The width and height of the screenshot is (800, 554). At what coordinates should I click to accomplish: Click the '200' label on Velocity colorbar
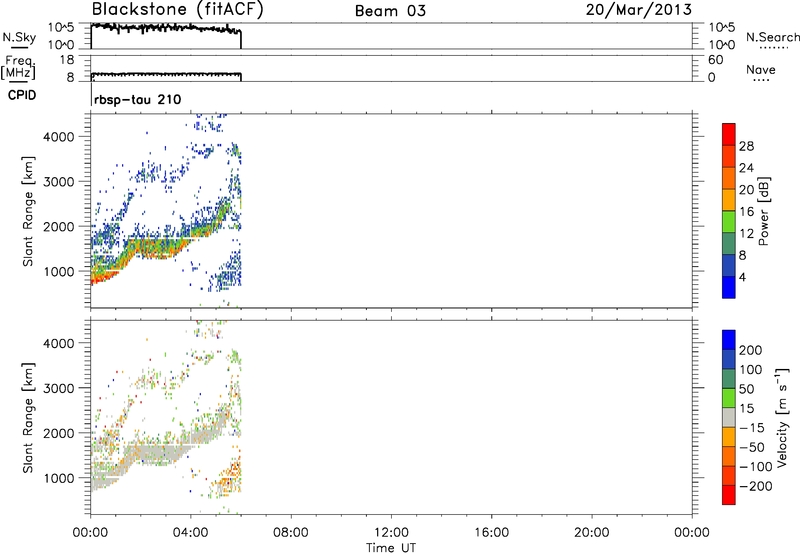point(751,350)
